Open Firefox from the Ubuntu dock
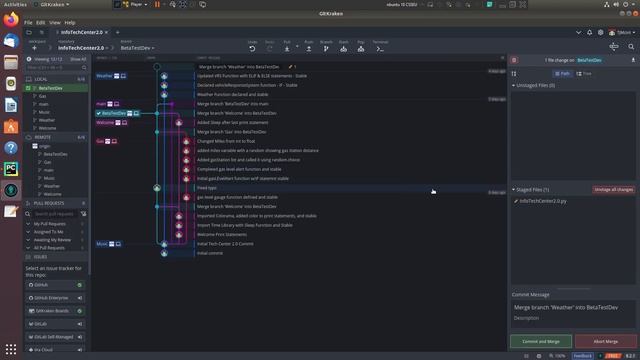 point(11,20)
